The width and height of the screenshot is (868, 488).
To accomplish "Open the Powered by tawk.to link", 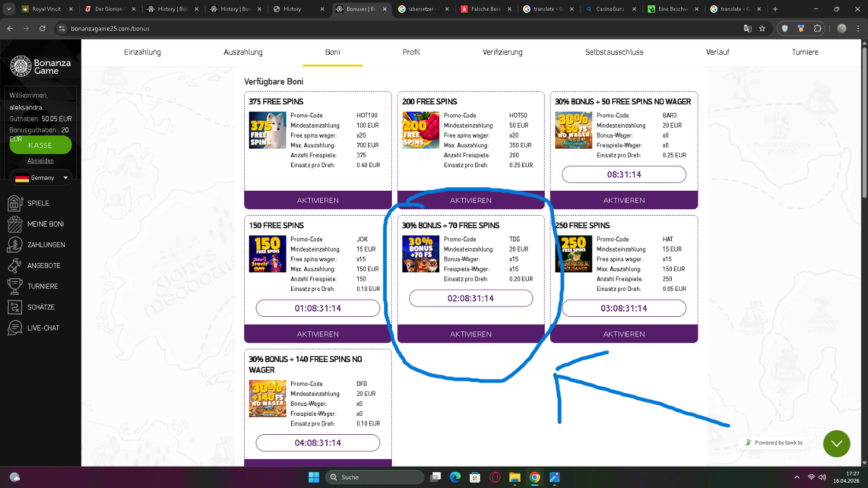I will [x=774, y=443].
